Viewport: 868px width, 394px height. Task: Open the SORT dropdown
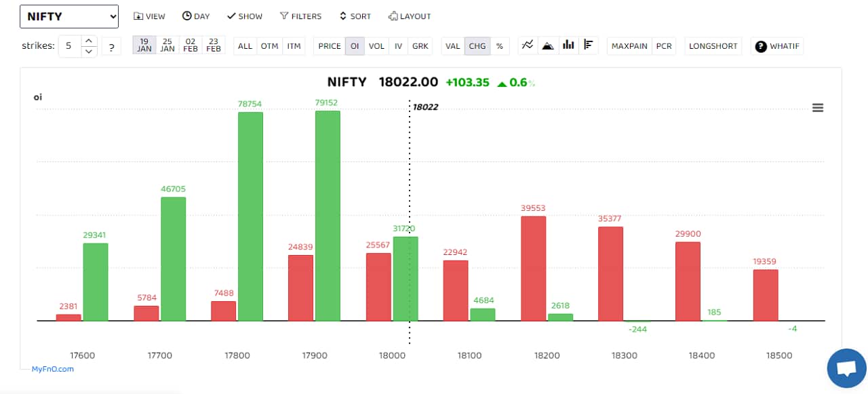[x=355, y=16]
